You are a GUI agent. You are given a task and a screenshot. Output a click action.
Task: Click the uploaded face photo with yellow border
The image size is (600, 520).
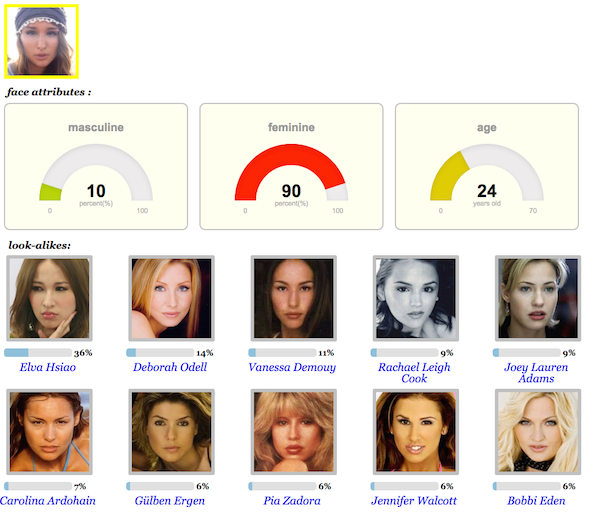[x=41, y=41]
